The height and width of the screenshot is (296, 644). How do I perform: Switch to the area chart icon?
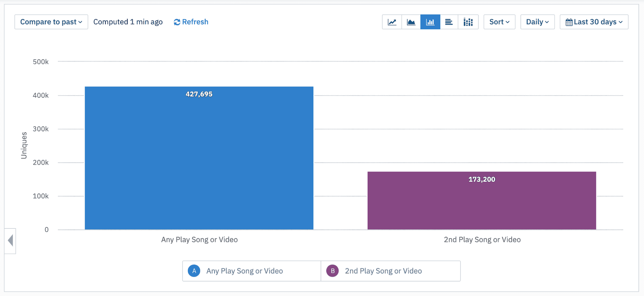pos(411,22)
